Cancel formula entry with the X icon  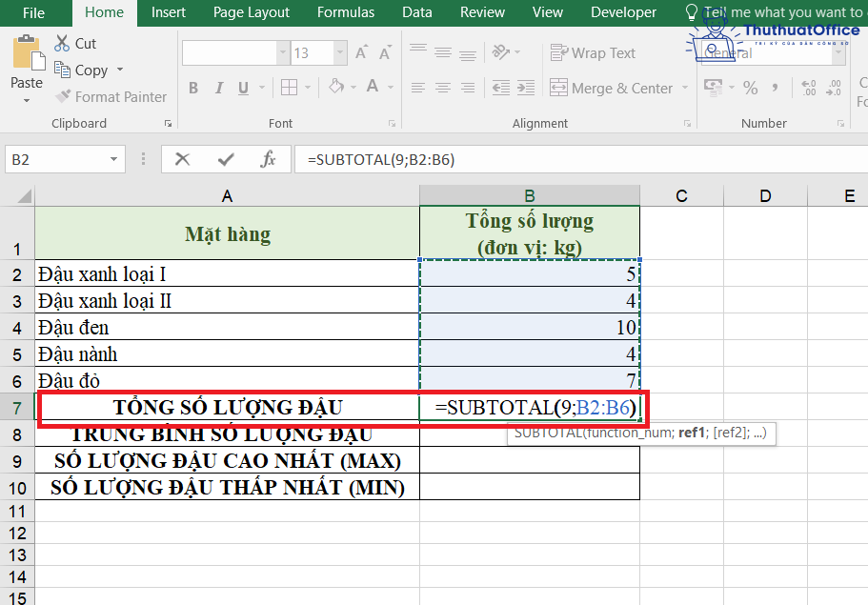pyautogui.click(x=180, y=158)
